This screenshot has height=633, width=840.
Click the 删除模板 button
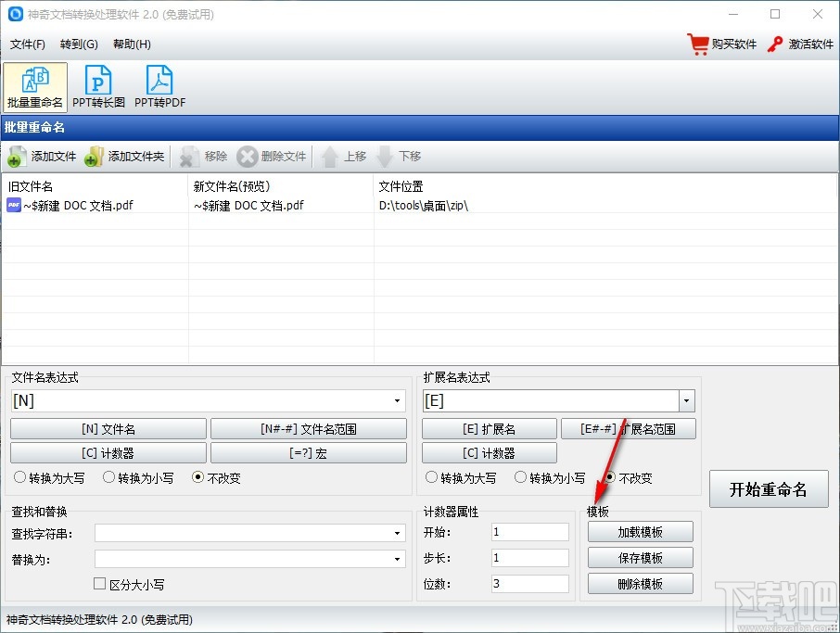pyautogui.click(x=640, y=583)
